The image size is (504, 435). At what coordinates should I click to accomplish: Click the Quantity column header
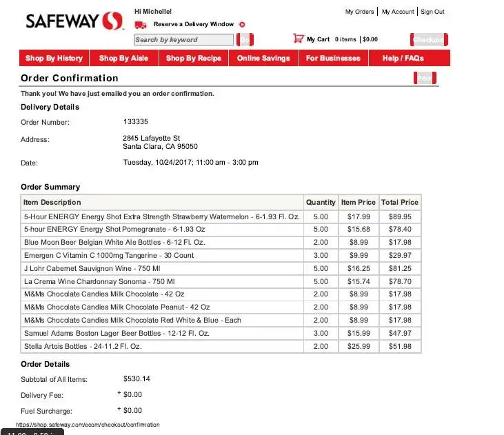321,202
